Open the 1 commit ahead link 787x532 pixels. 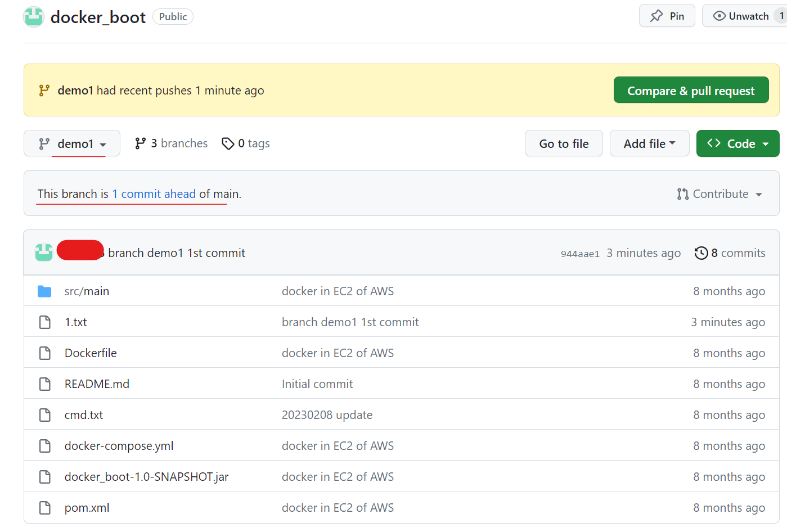tap(154, 194)
